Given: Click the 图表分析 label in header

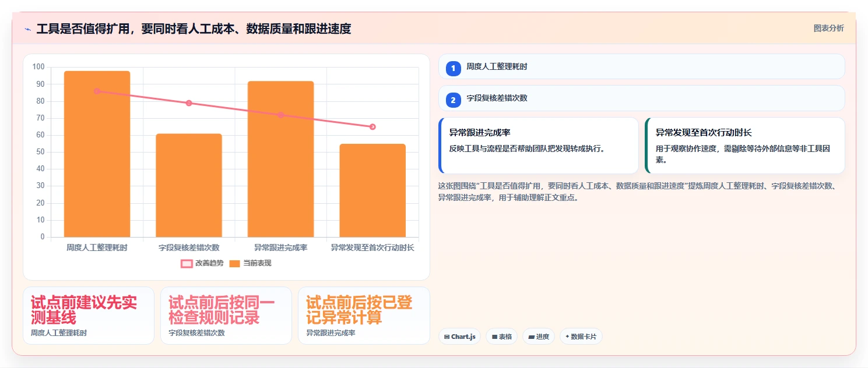Looking at the screenshot, I should [828, 28].
